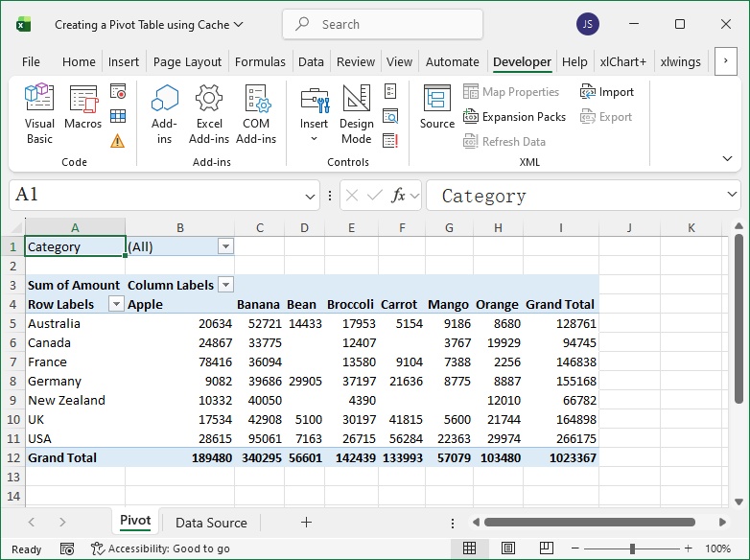The width and height of the screenshot is (750, 560).
Task: Switch to Normal view
Action: coord(469,548)
